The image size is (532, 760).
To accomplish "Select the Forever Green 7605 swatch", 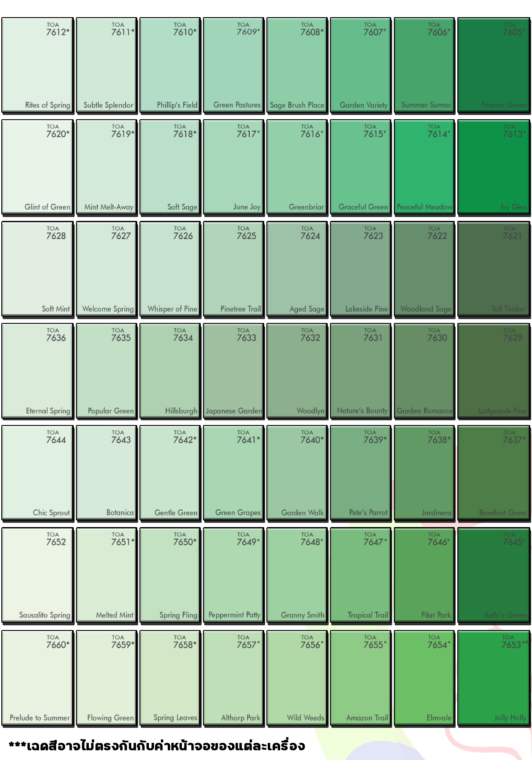I will tap(494, 65).
